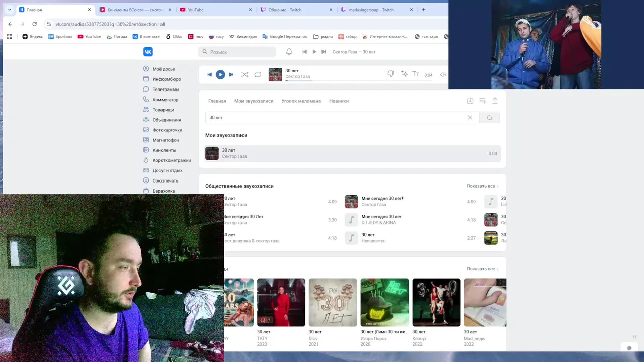
Task: Clear the '30 лет' search query
Action: click(x=470, y=118)
